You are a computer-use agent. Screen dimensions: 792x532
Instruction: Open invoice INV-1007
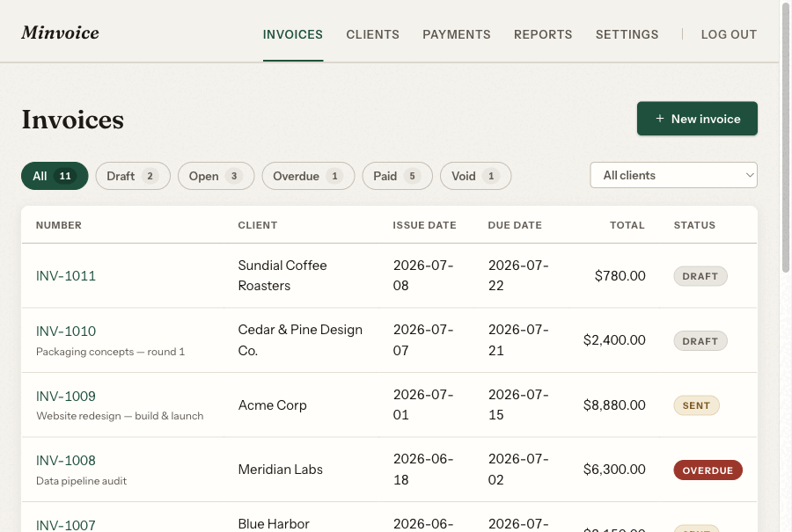[x=66, y=526]
